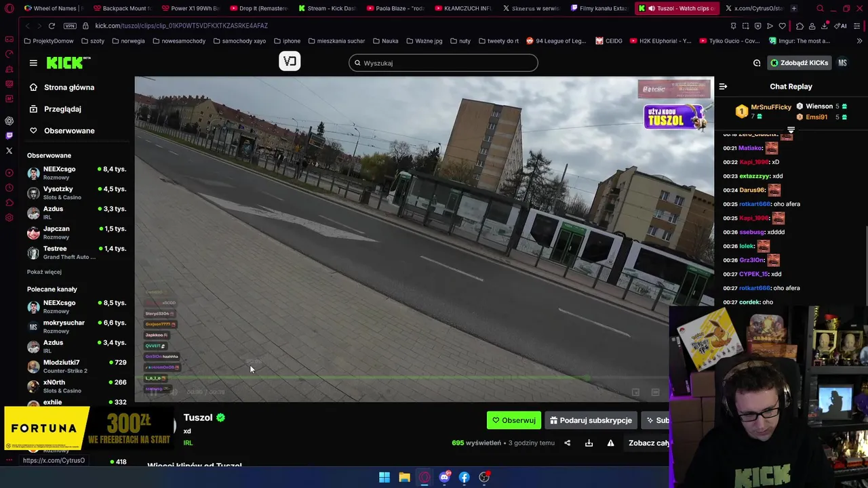Switch to Wheel of Names tab
868x488 pixels.
(52, 8)
